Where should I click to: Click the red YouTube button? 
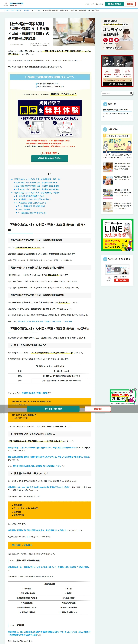tap(121, 280)
